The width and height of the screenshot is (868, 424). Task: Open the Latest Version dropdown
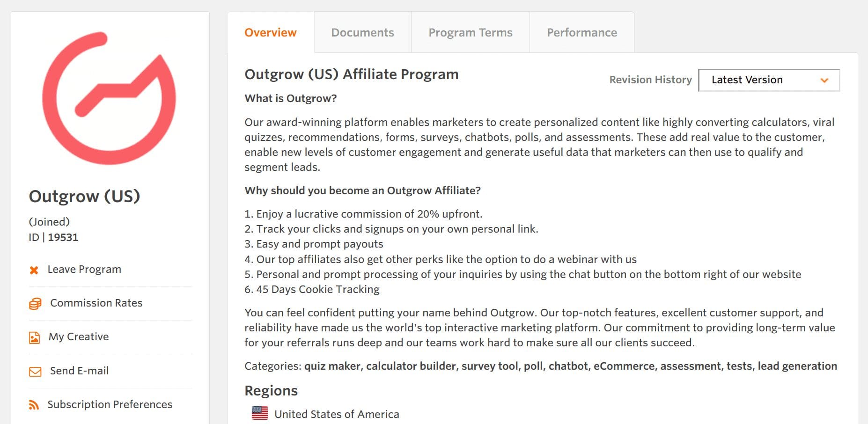click(x=769, y=80)
